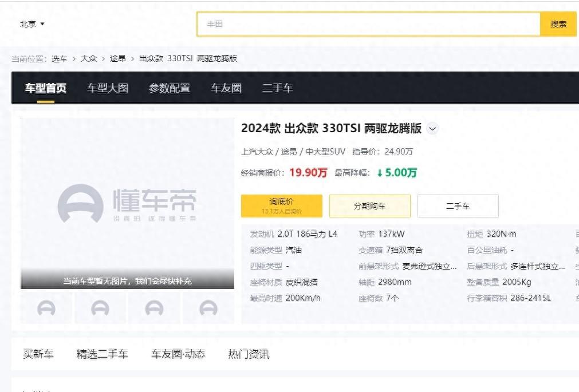579x392 pixels.
Task: Expand the model version chevron next to 两驱龙腾版
Action: point(433,129)
